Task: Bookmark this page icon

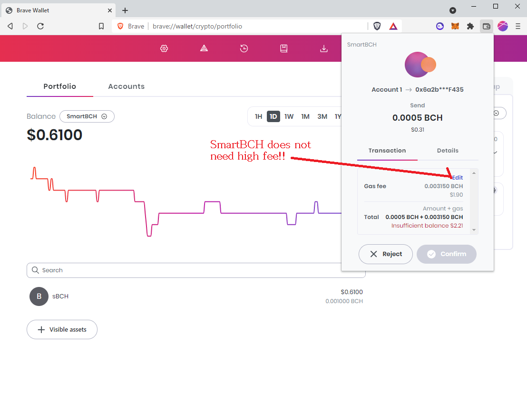Action: point(101,26)
